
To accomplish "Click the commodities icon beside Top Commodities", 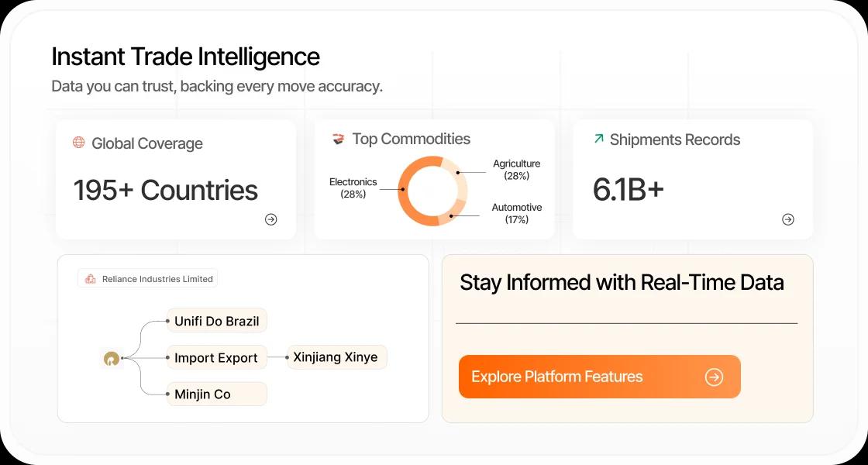I will 337,138.
